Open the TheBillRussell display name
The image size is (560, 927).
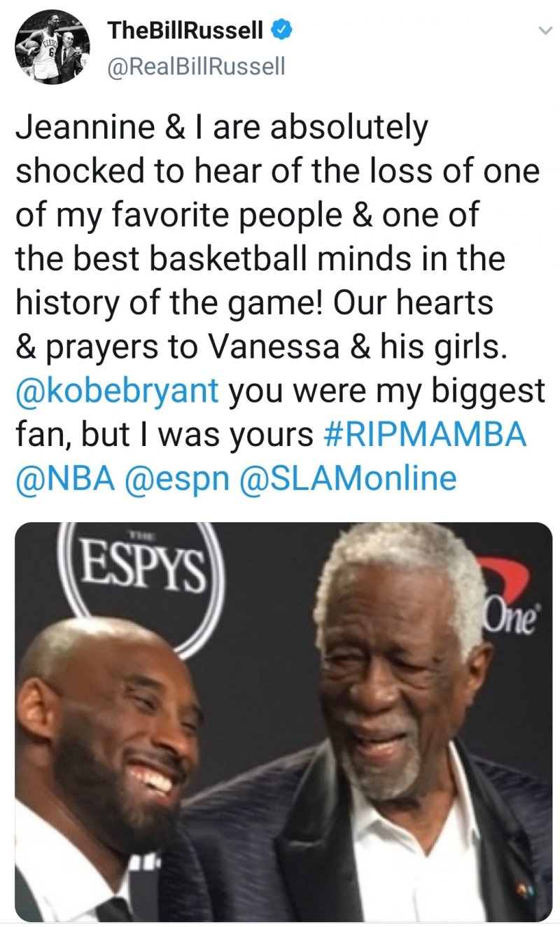tap(185, 30)
